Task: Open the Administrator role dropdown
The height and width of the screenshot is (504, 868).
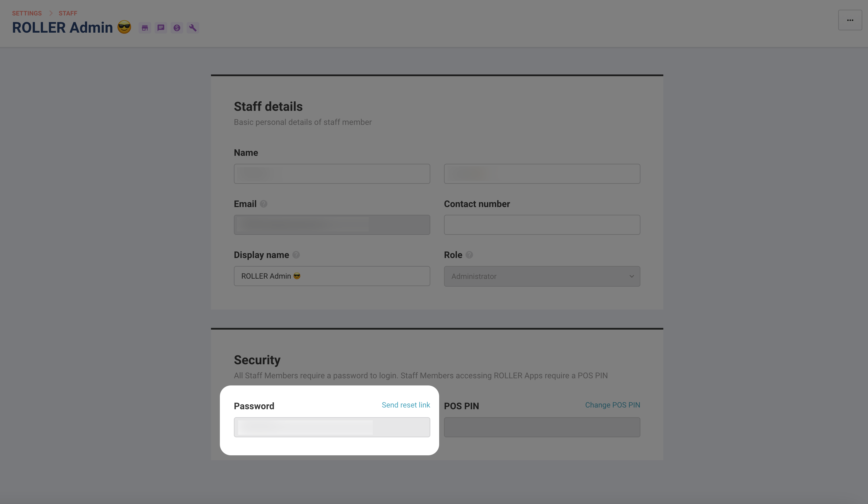Action: pos(542,276)
